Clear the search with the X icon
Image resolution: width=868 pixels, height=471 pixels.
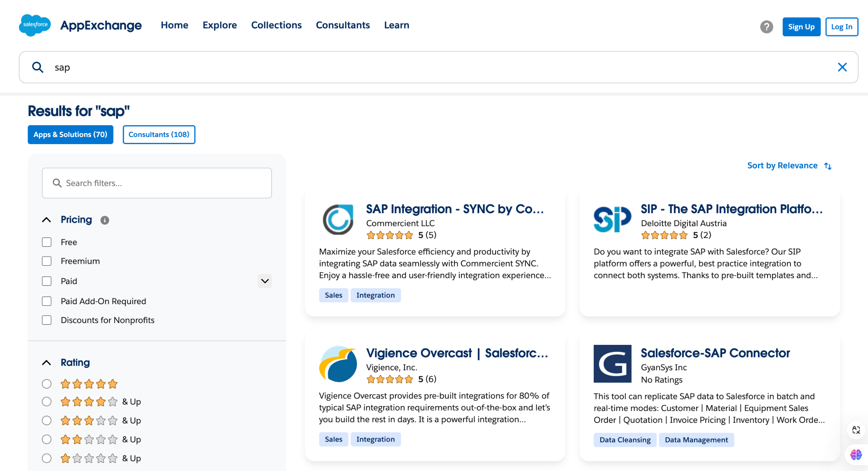842,67
